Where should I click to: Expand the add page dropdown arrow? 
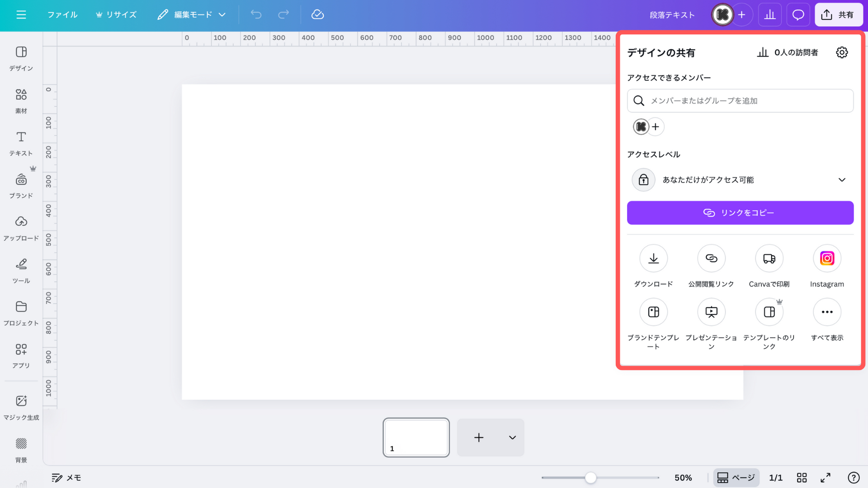coord(512,437)
